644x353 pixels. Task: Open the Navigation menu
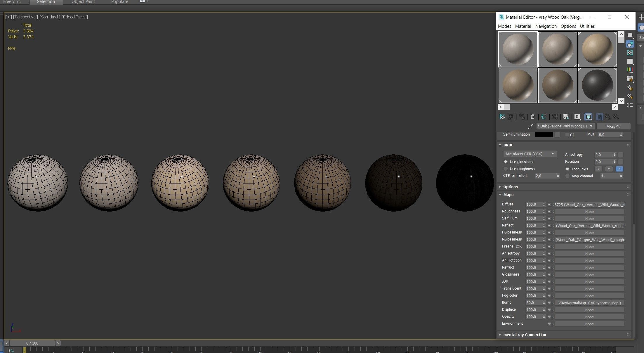[x=546, y=26]
